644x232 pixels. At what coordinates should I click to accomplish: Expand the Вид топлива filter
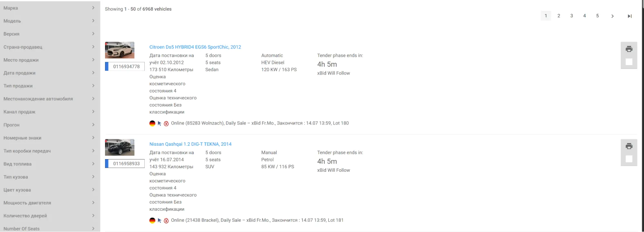pyautogui.click(x=50, y=164)
